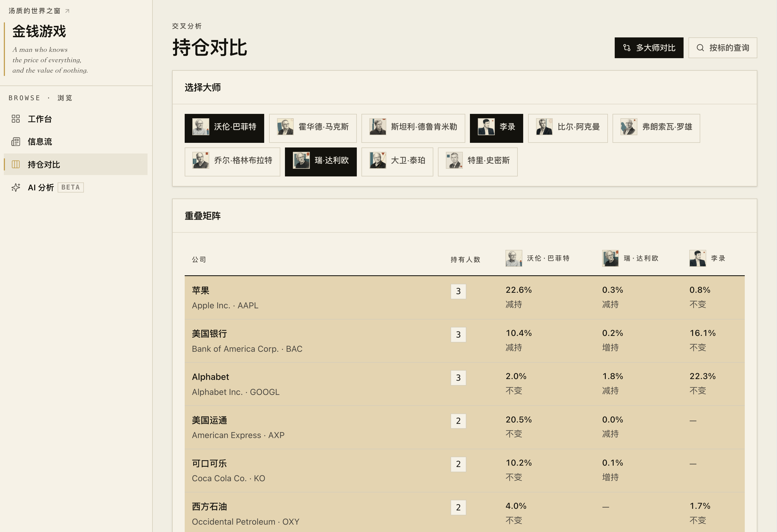Deselect the 瑞·达利欧 master chip

(321, 162)
